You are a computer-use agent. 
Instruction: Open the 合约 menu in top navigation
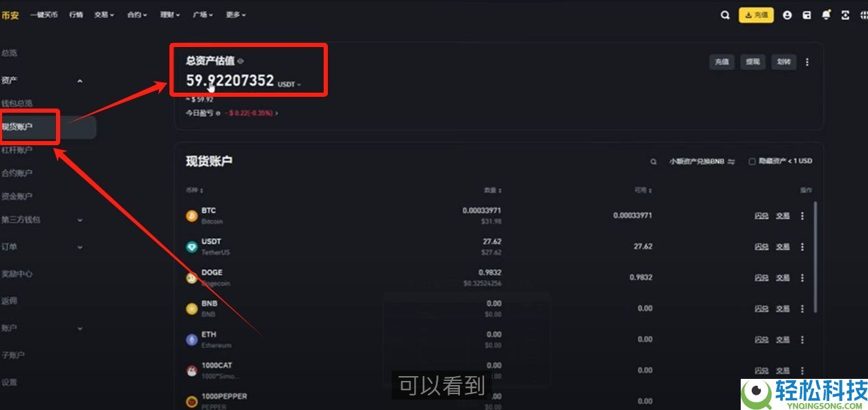(x=137, y=15)
